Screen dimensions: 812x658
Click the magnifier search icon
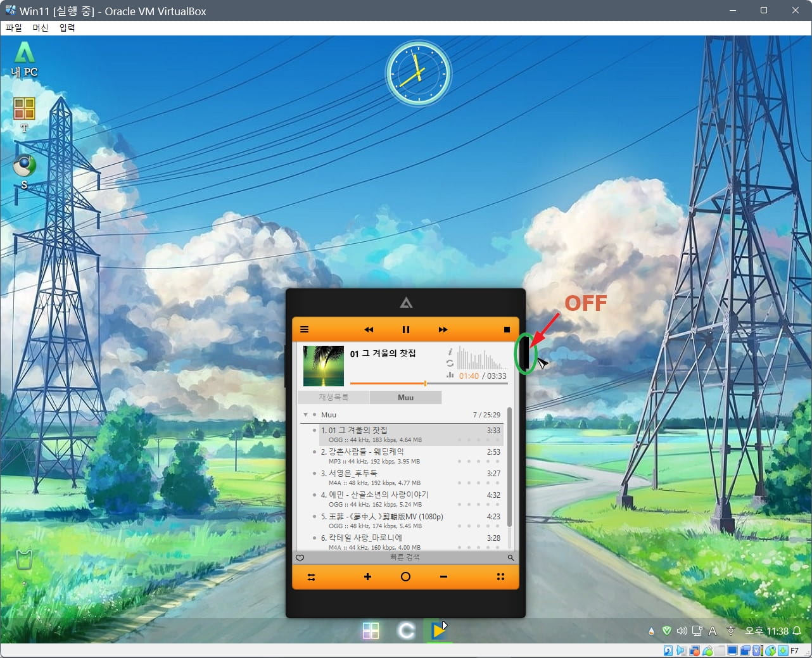coord(511,558)
